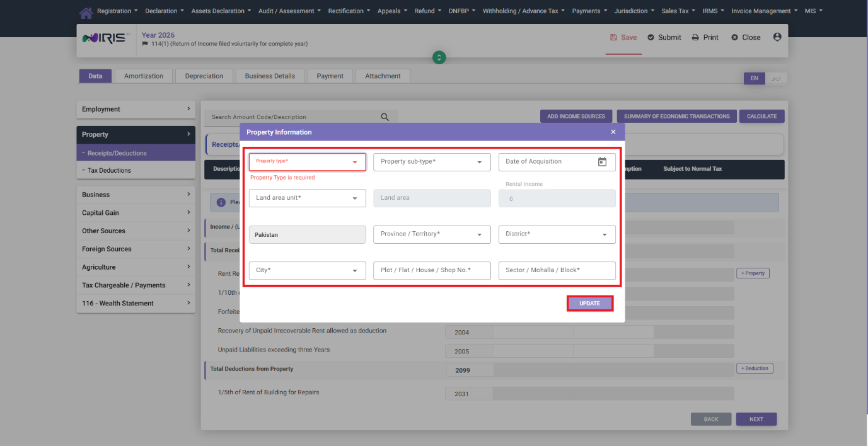Switch to the Data tab

[95, 76]
